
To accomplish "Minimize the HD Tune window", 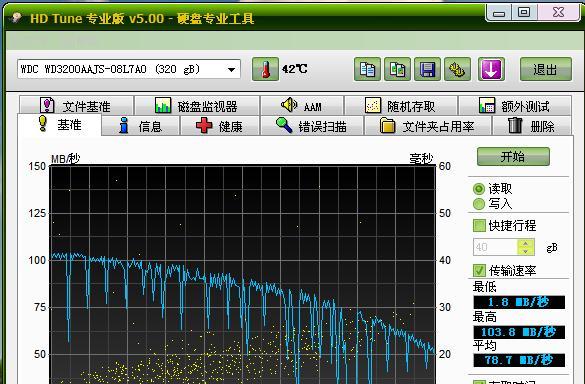I will (499, 13).
